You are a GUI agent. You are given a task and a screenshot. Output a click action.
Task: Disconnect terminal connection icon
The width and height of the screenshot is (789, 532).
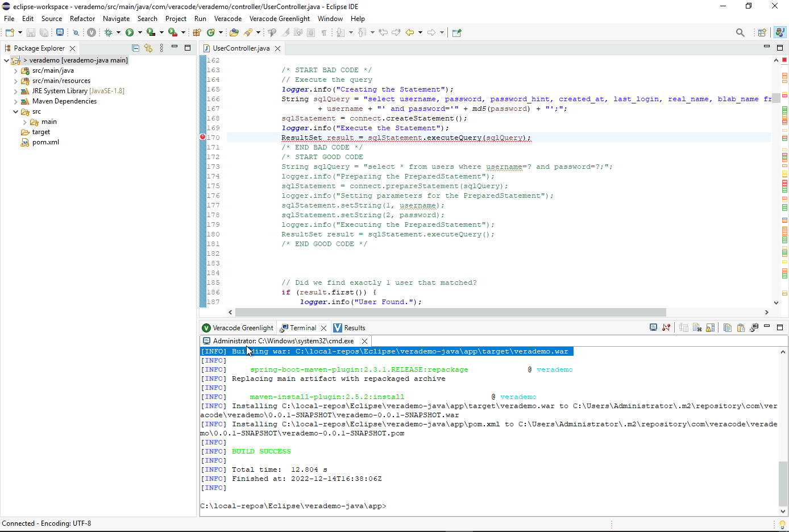pyautogui.click(x=666, y=327)
